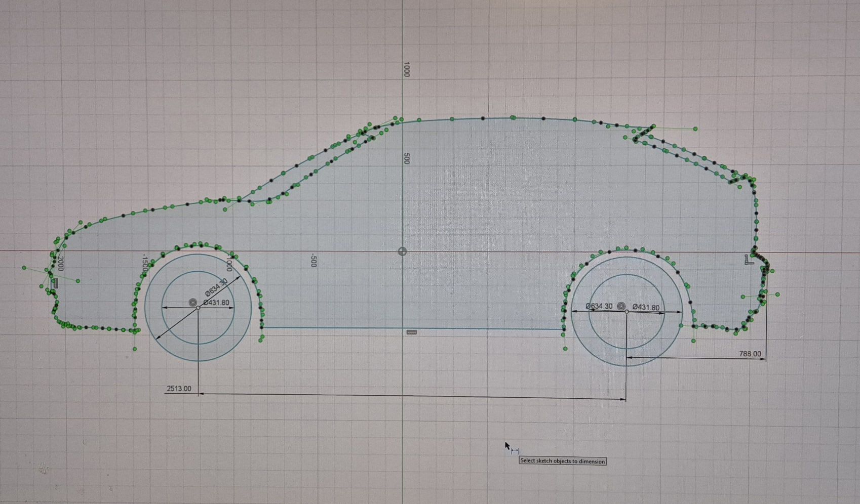Click the front wheel center point
The height and width of the screenshot is (504, 860).
tap(198, 308)
